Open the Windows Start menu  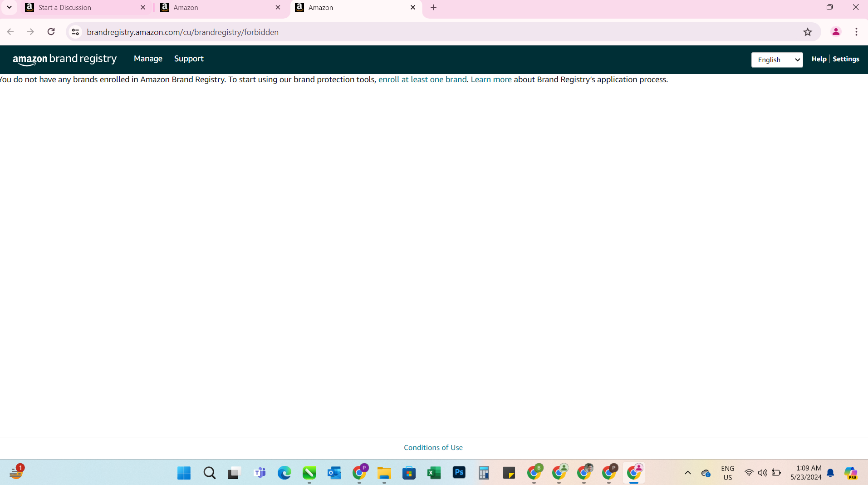pyautogui.click(x=184, y=473)
